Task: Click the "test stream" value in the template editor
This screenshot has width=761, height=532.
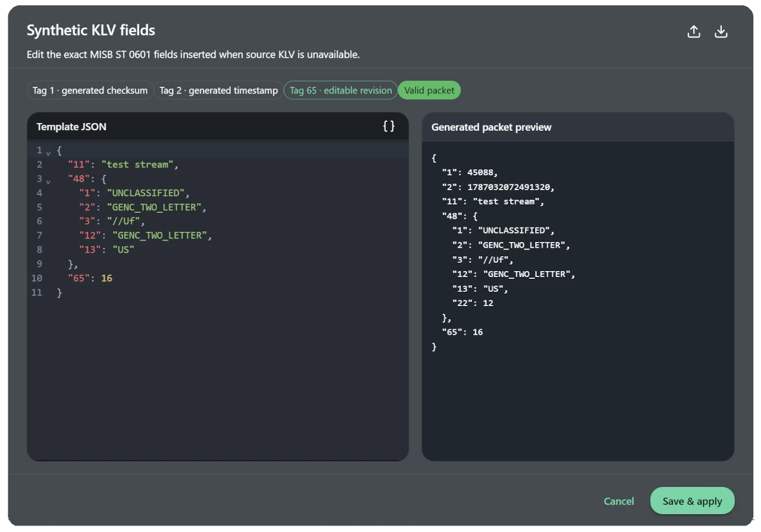Action: 139,165
